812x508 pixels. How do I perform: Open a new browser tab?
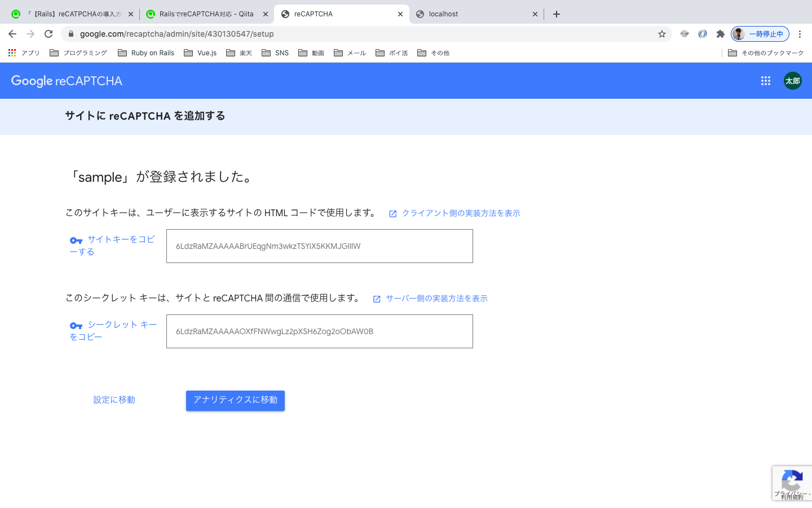[x=557, y=14]
